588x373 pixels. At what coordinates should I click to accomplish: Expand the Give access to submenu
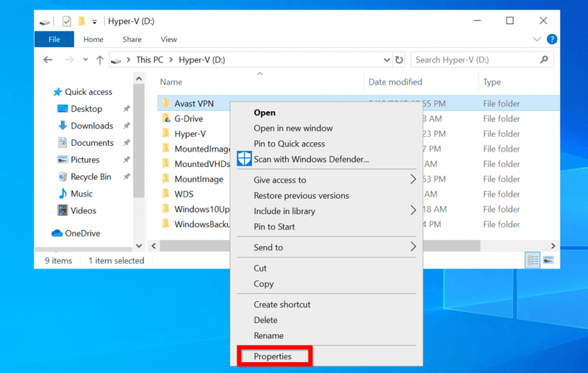[413, 180]
